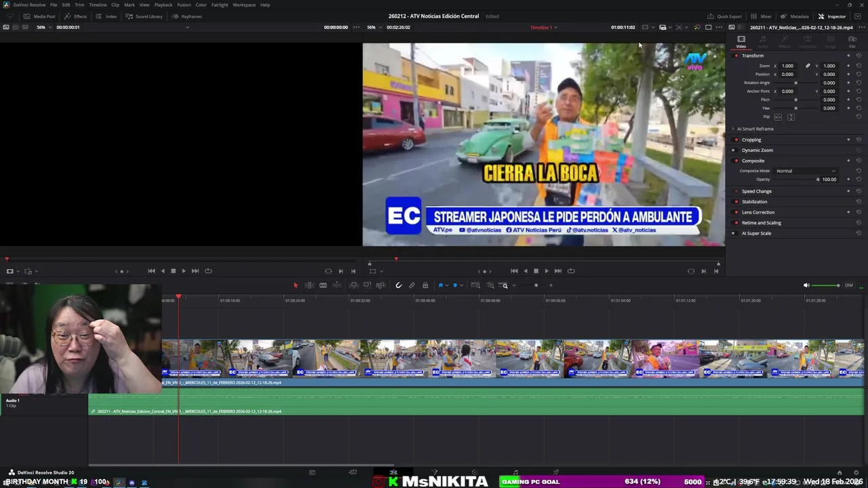The height and width of the screenshot is (488, 868).
Task: Open the Metadata panel
Action: pos(795,16)
